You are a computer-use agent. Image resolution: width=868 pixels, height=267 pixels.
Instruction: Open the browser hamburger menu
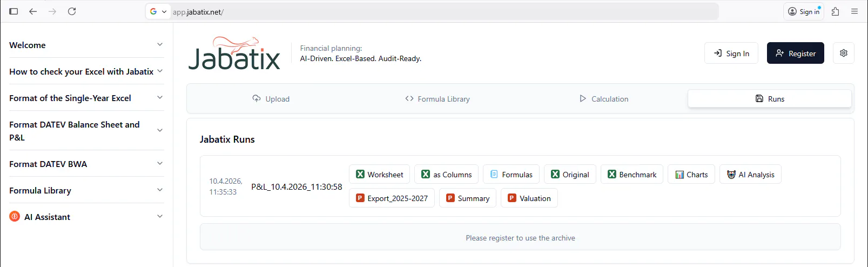[x=854, y=11]
